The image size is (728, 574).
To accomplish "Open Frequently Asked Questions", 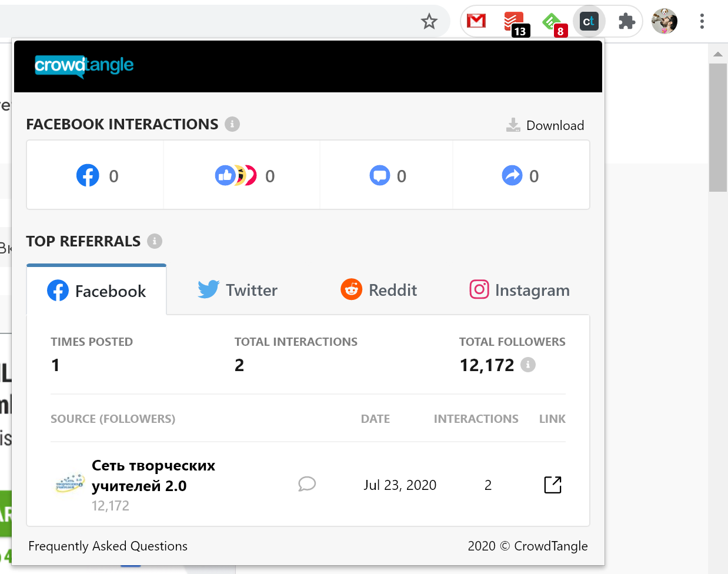I will click(108, 546).
